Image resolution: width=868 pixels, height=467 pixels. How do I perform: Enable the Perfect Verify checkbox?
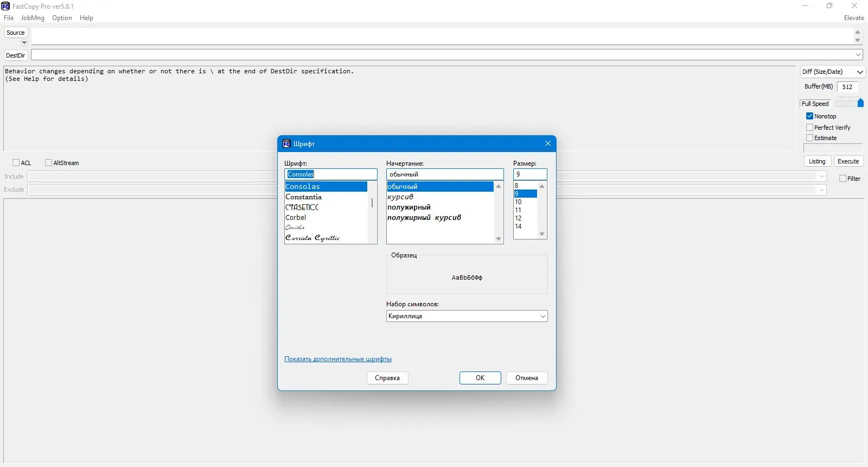point(809,128)
